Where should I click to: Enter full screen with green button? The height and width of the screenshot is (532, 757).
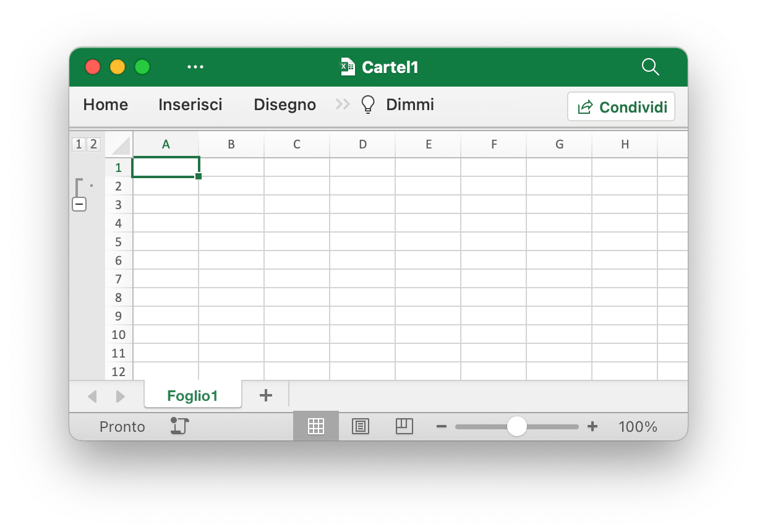click(x=142, y=67)
